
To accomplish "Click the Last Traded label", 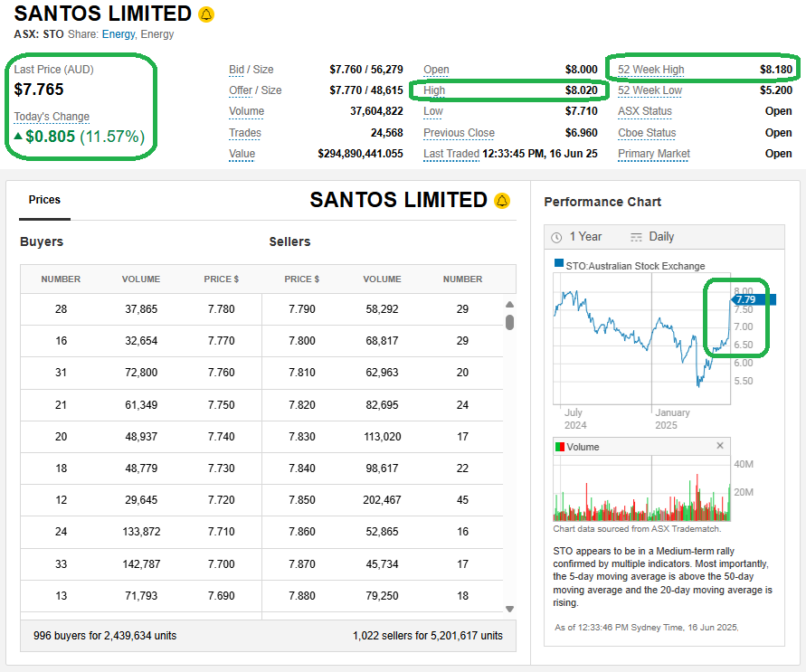I will click(x=450, y=154).
